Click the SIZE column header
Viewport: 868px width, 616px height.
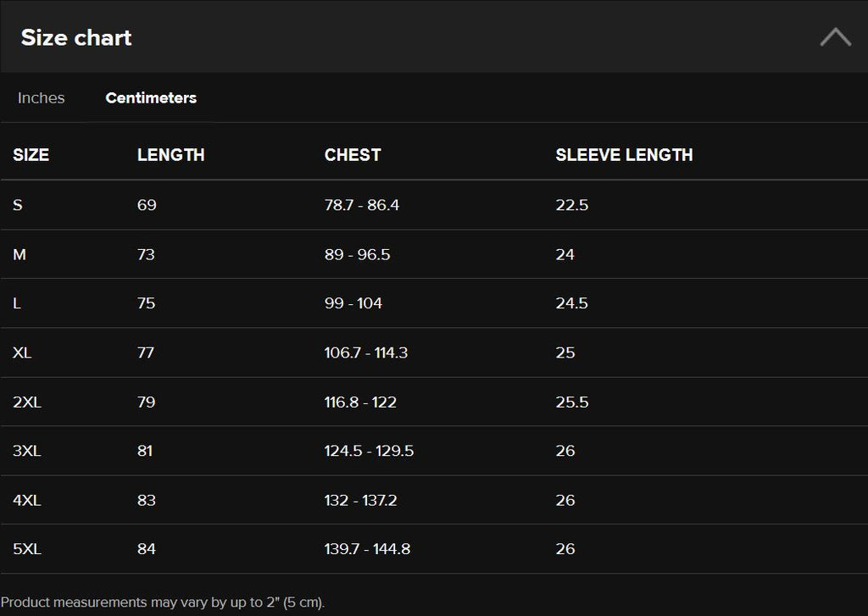(x=31, y=155)
